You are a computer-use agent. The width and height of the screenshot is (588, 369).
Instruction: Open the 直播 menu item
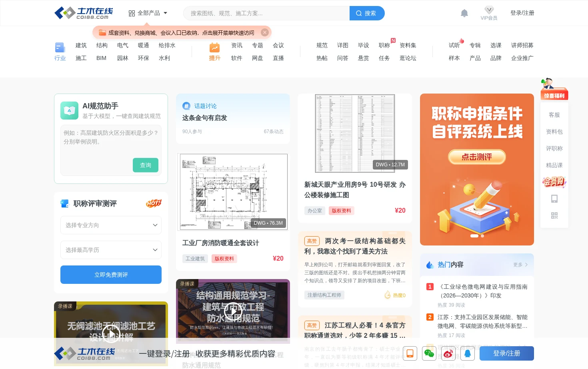(x=278, y=58)
